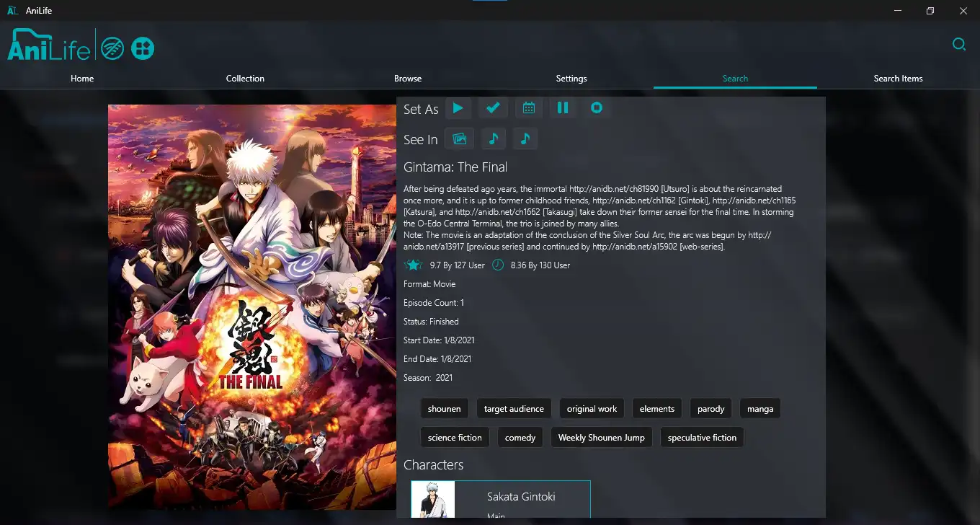The image size is (980, 525).
Task: Click the Format: Movie line
Action: coord(429,284)
